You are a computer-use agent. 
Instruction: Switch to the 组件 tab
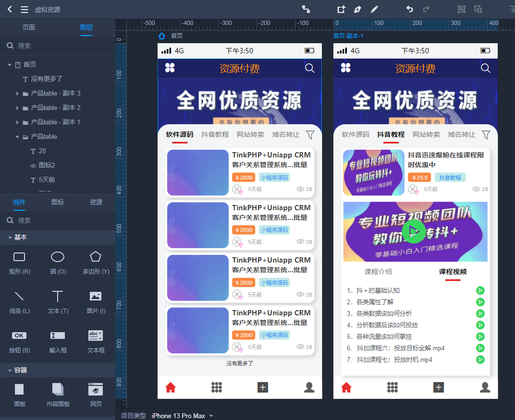pyautogui.click(x=19, y=202)
